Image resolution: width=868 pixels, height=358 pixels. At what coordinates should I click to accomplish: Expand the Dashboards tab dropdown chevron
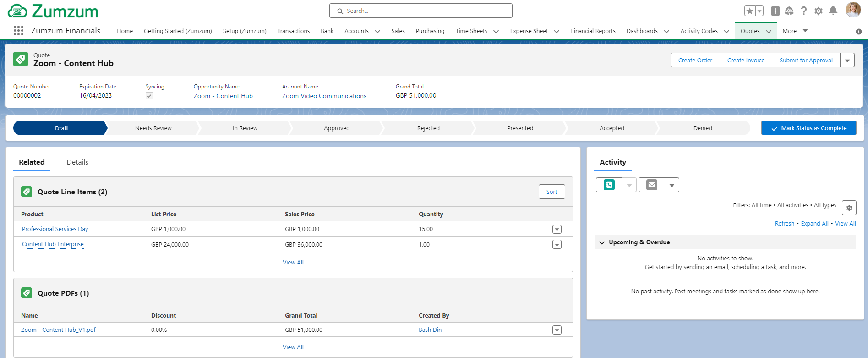click(666, 32)
